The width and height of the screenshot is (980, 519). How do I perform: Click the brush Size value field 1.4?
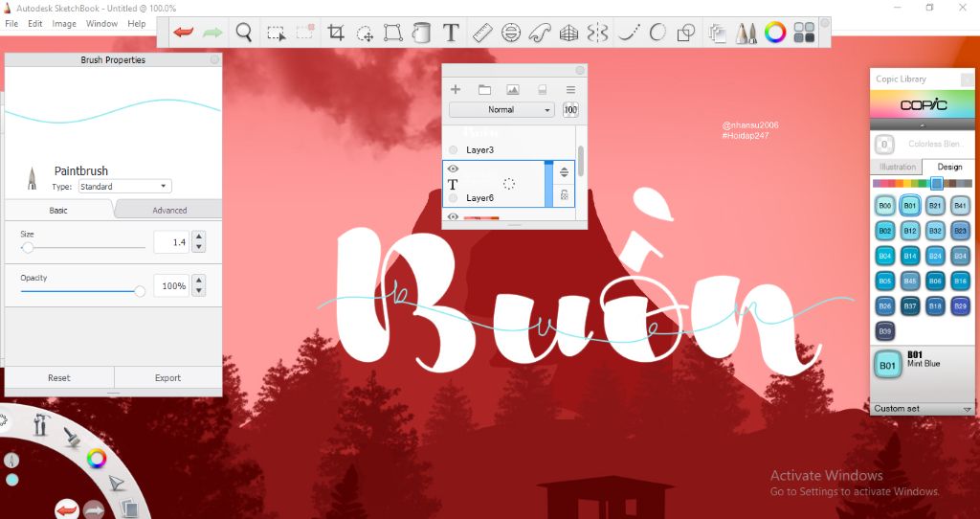click(171, 242)
